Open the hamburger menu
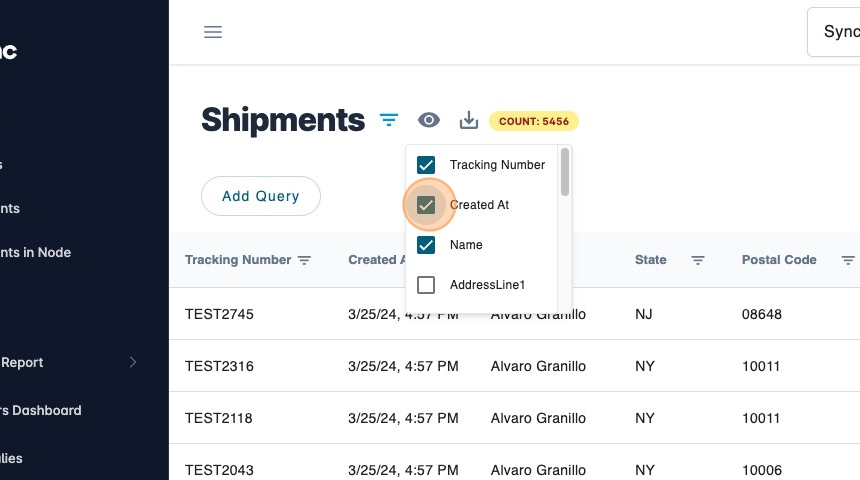Image resolution: width=860 pixels, height=480 pixels. pos(213,32)
